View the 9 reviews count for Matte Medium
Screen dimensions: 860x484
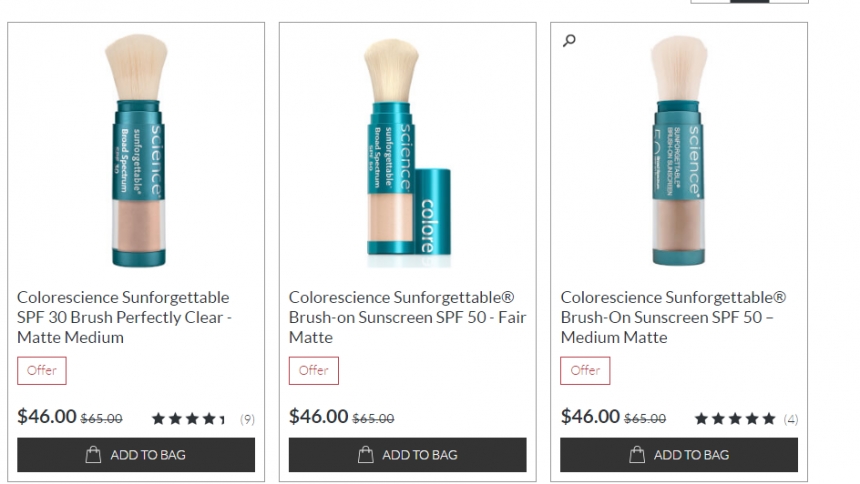pyautogui.click(x=247, y=419)
